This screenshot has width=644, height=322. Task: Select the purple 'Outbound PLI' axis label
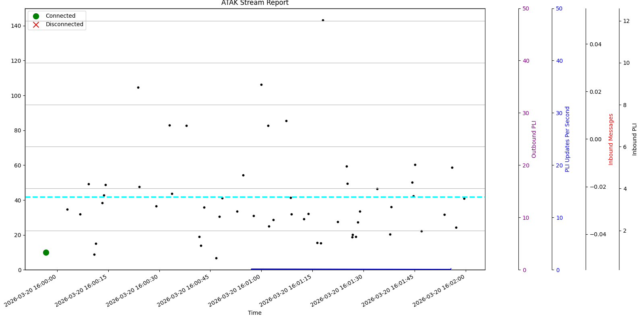(x=534, y=139)
